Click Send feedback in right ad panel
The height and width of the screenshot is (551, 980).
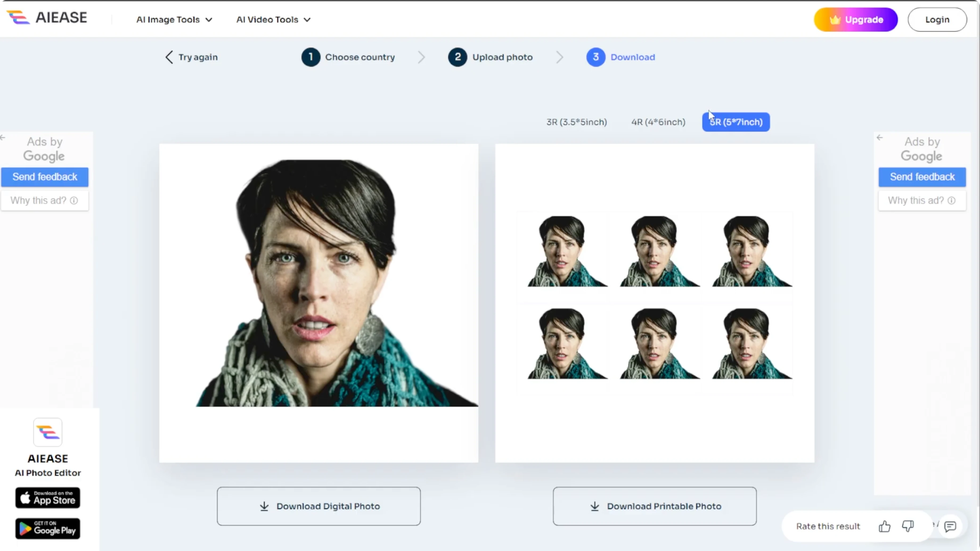click(x=922, y=177)
